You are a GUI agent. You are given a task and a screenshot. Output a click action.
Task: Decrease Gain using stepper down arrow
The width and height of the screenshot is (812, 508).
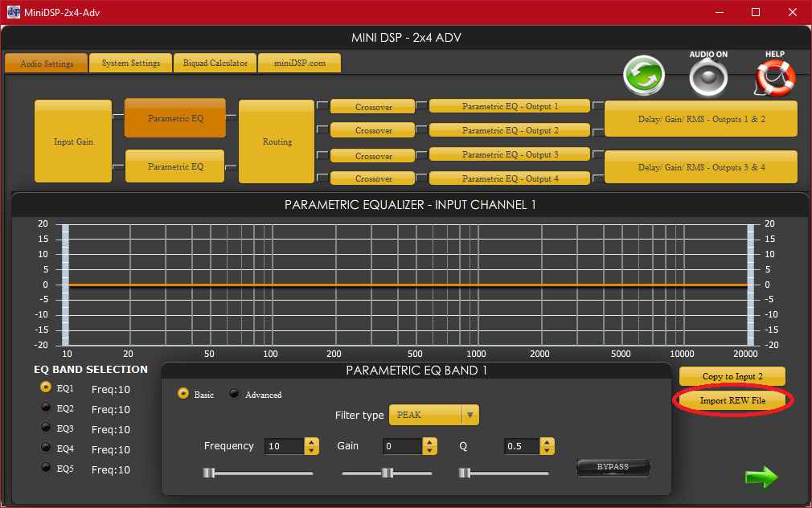click(429, 450)
